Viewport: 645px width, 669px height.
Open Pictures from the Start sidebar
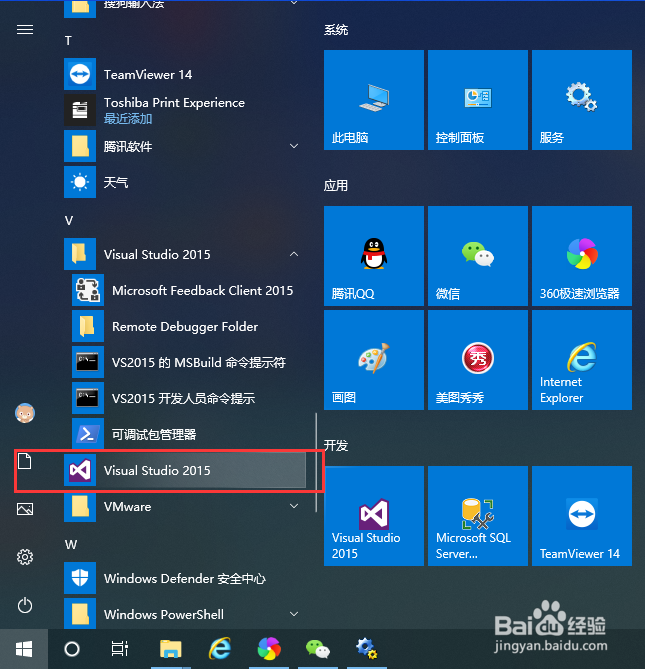[25, 509]
